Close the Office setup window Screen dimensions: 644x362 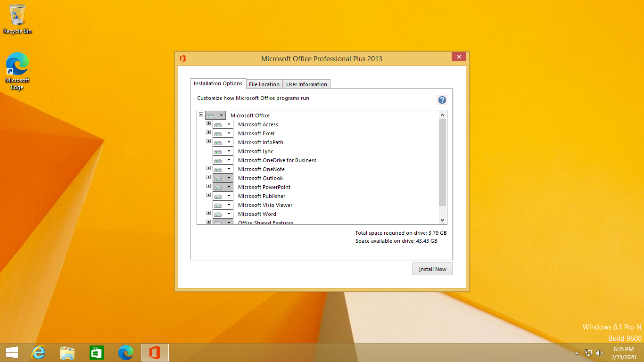459,57
